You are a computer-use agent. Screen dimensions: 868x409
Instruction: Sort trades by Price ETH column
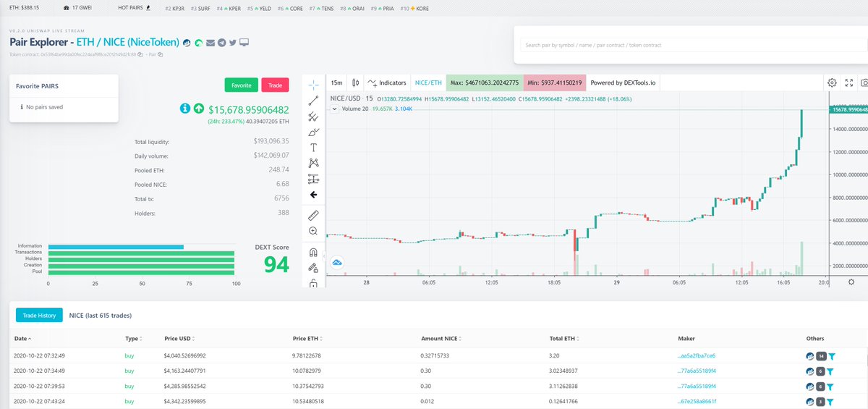[309, 338]
